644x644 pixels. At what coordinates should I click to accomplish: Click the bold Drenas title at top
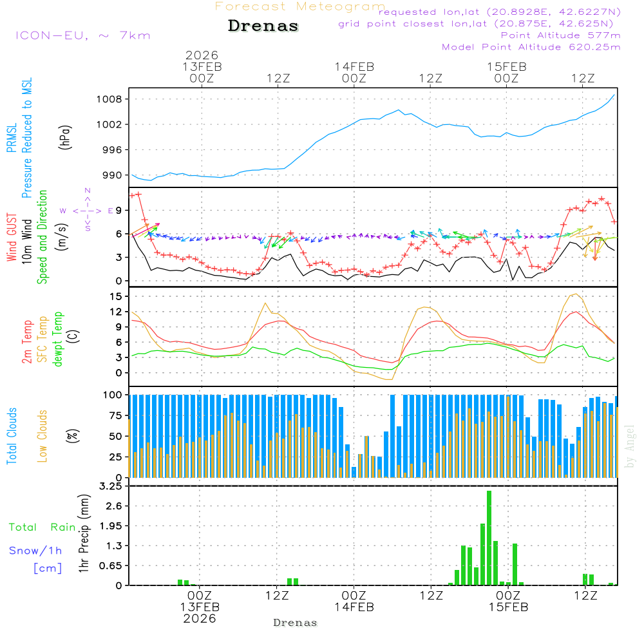(263, 26)
